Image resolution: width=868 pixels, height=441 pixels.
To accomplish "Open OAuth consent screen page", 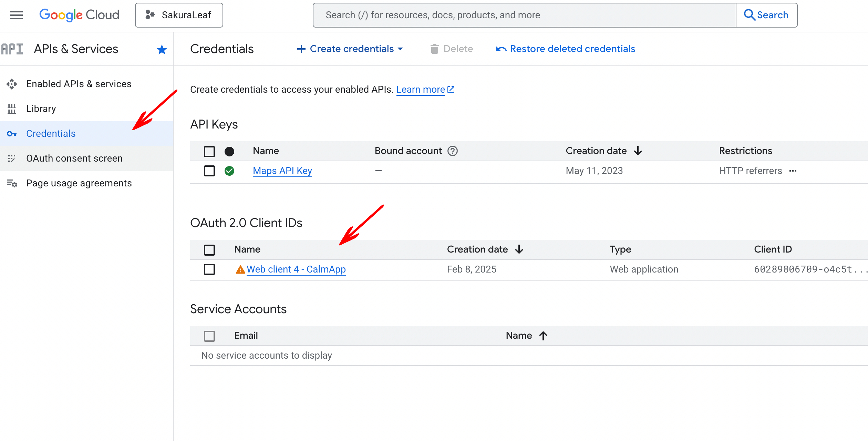I will 86,158.
